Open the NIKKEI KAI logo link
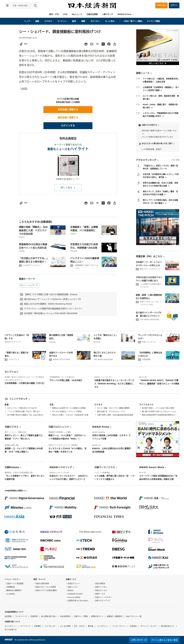This screenshot has height=644, width=184. (x=158, y=557)
